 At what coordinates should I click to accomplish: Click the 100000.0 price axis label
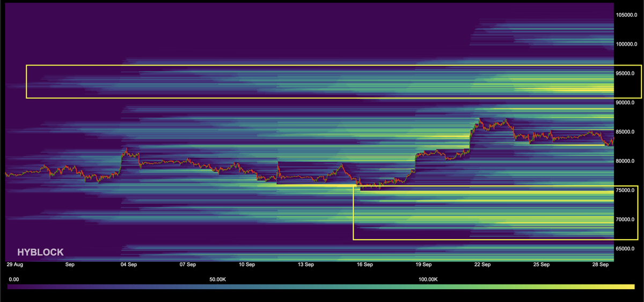click(626, 44)
